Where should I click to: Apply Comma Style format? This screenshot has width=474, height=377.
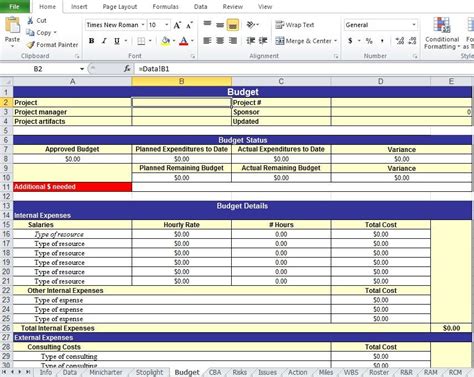tap(382, 41)
